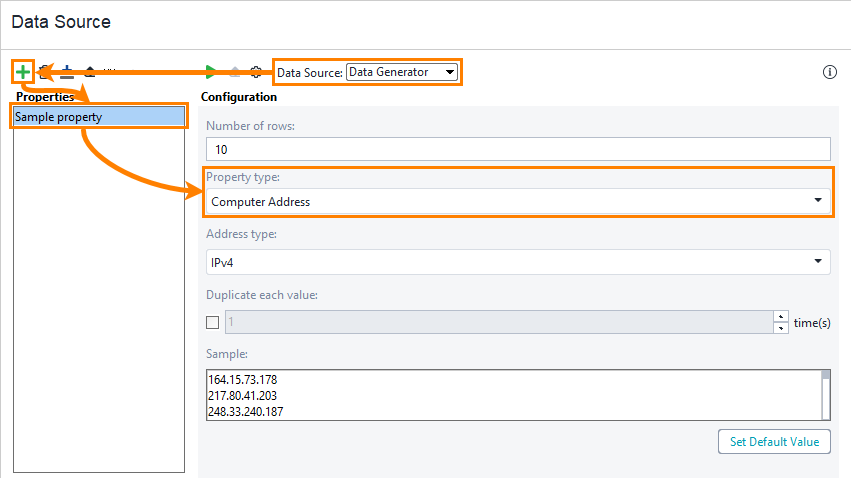The height and width of the screenshot is (478, 851).
Task: Click the Sample list scrollbar
Action: [x=825, y=395]
